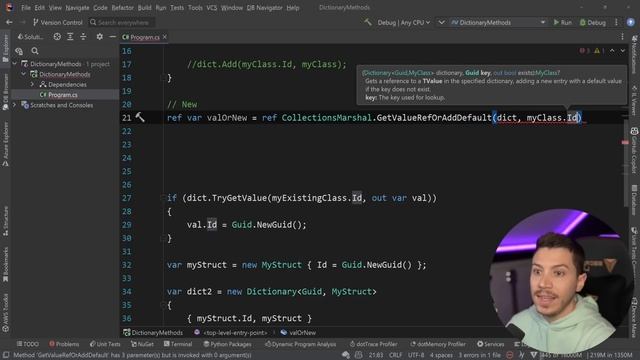Viewport: 640px width, 360px height.
Task: Open the Solution view selector
Action: tap(30, 37)
